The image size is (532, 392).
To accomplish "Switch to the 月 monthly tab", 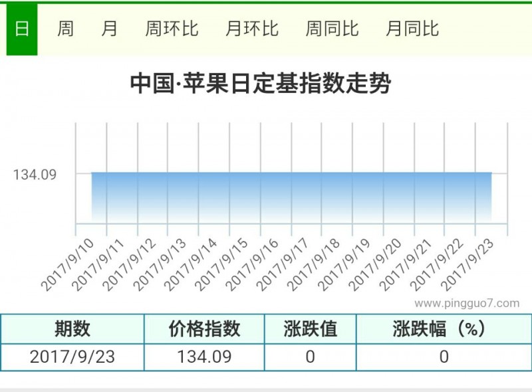I will (x=109, y=29).
